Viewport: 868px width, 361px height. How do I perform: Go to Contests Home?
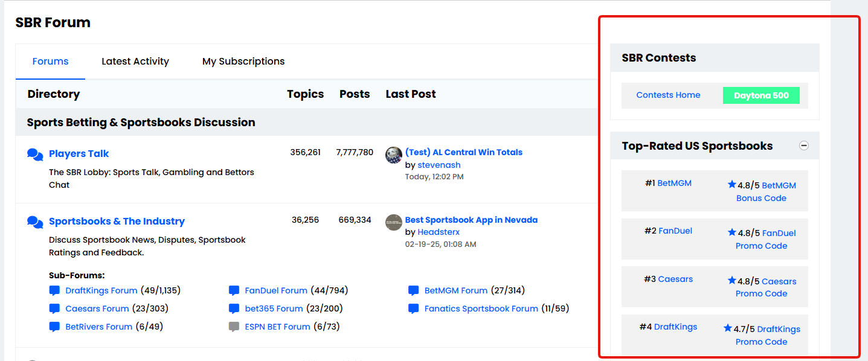[x=668, y=95]
